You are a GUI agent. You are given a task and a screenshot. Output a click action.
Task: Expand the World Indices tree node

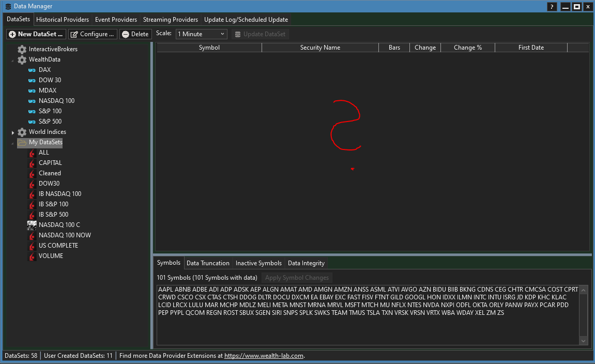[x=12, y=132]
